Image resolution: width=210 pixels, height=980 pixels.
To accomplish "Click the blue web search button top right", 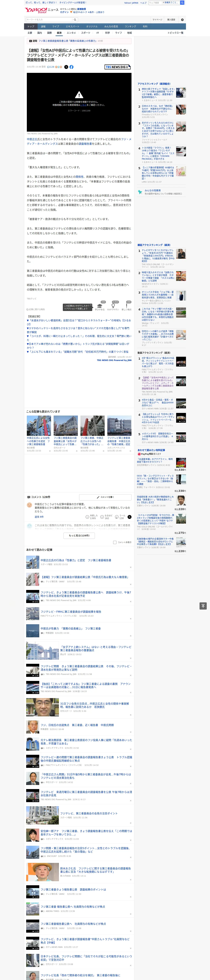I will pyautogui.click(x=182, y=3).
